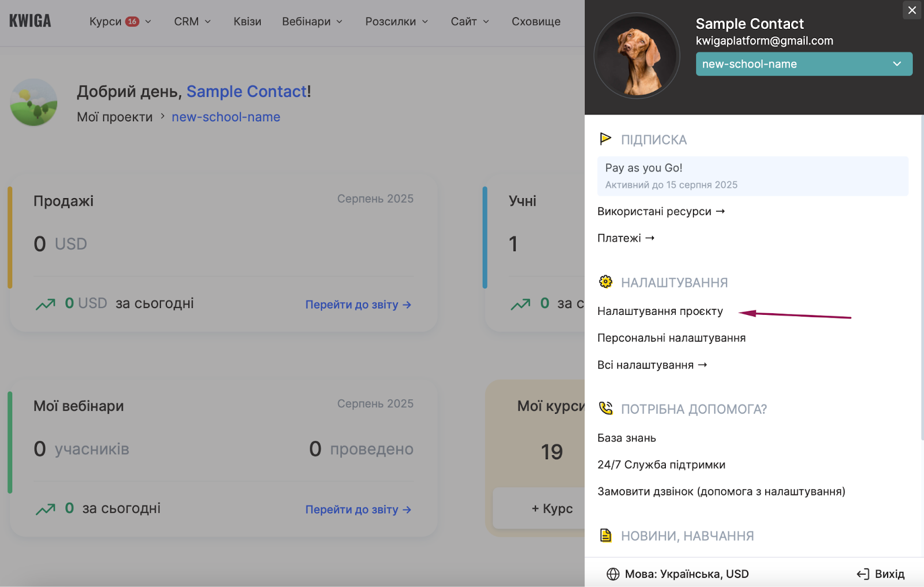Image resolution: width=924 pixels, height=587 pixels.
Task: Go to Сховище in top navigation
Action: click(535, 21)
